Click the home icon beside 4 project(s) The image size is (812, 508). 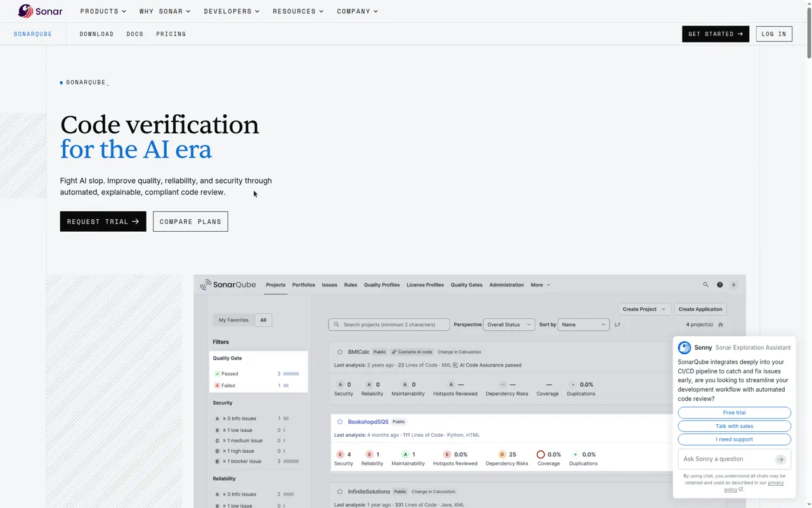[x=721, y=324]
